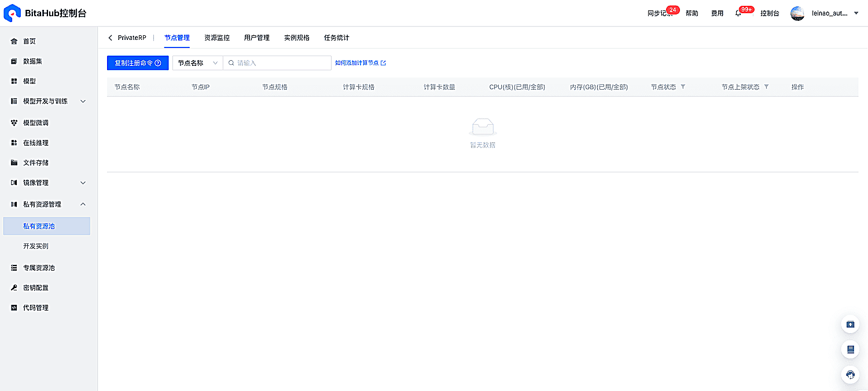
Task: Click the 首页 home icon
Action: point(14,41)
